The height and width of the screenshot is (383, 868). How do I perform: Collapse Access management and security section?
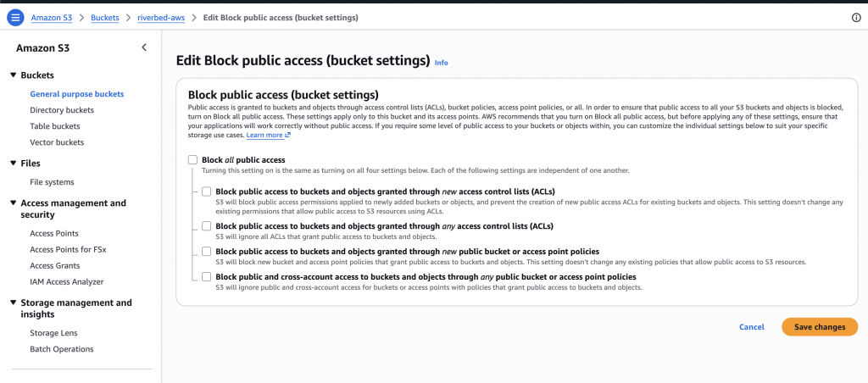(14, 203)
